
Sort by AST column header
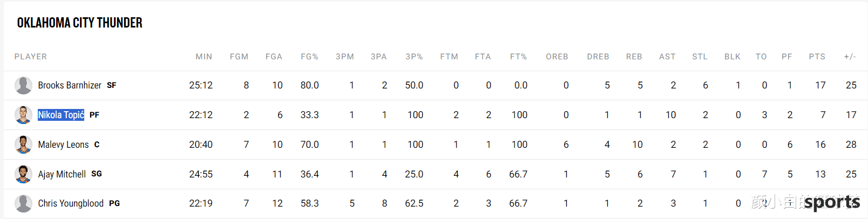tap(667, 57)
